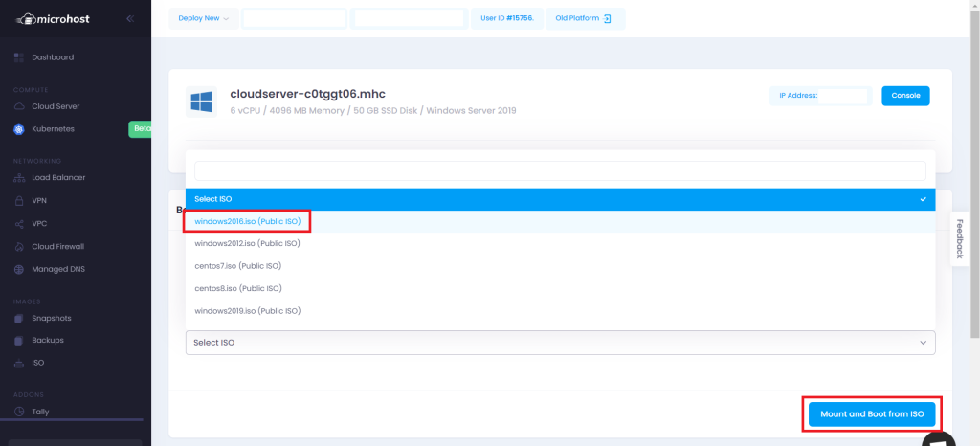This screenshot has width=980, height=446.
Task: Click the second empty top bar field
Action: (409, 19)
